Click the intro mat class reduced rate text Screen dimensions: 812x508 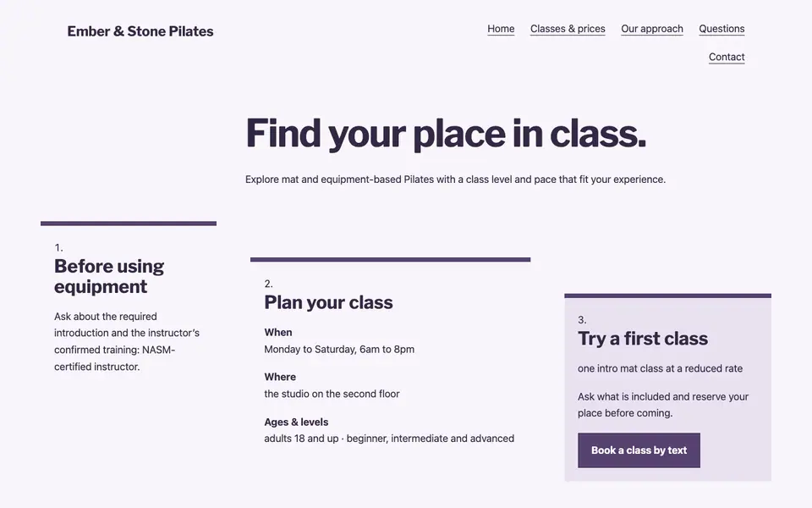pyautogui.click(x=661, y=368)
